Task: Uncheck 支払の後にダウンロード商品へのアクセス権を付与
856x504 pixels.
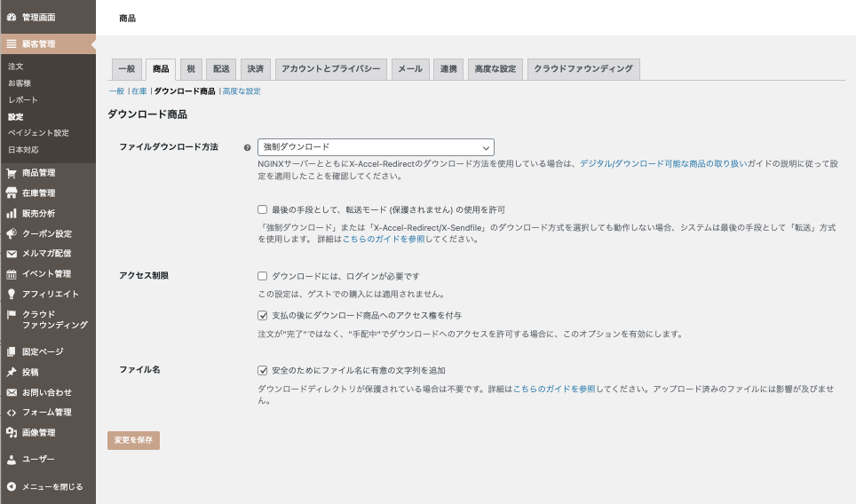Action: pyautogui.click(x=263, y=315)
